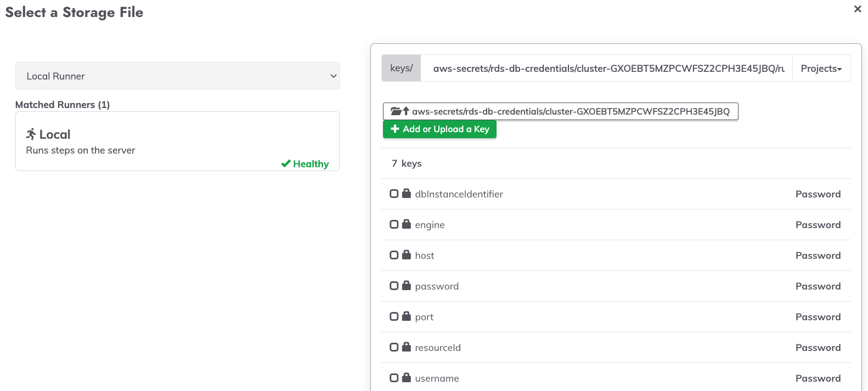
Task: Click the folder-up icon for parent directory
Action: click(399, 111)
